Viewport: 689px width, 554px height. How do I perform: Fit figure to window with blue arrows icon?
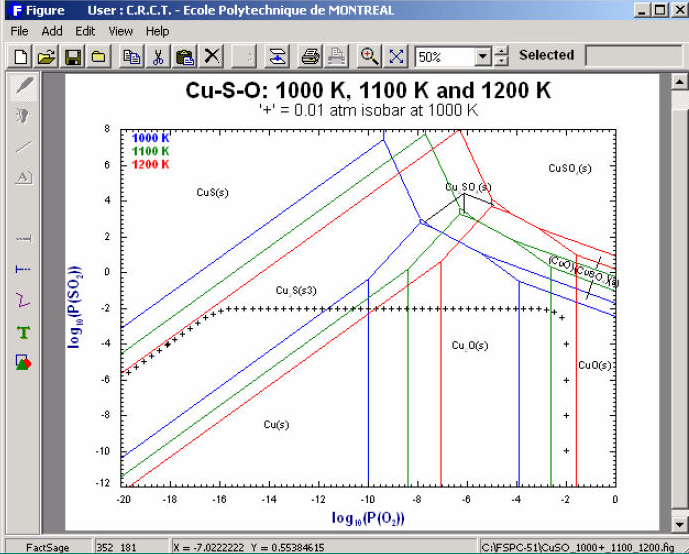(x=396, y=57)
